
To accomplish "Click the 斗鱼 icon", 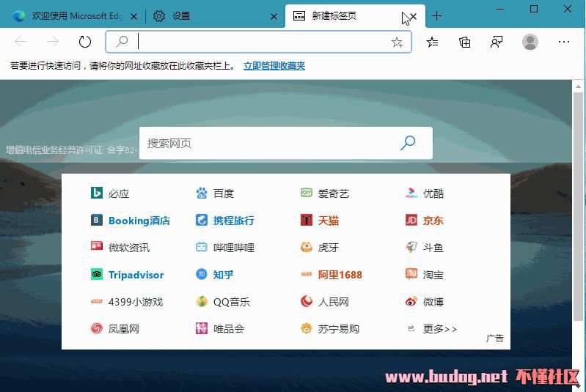I will (411, 247).
